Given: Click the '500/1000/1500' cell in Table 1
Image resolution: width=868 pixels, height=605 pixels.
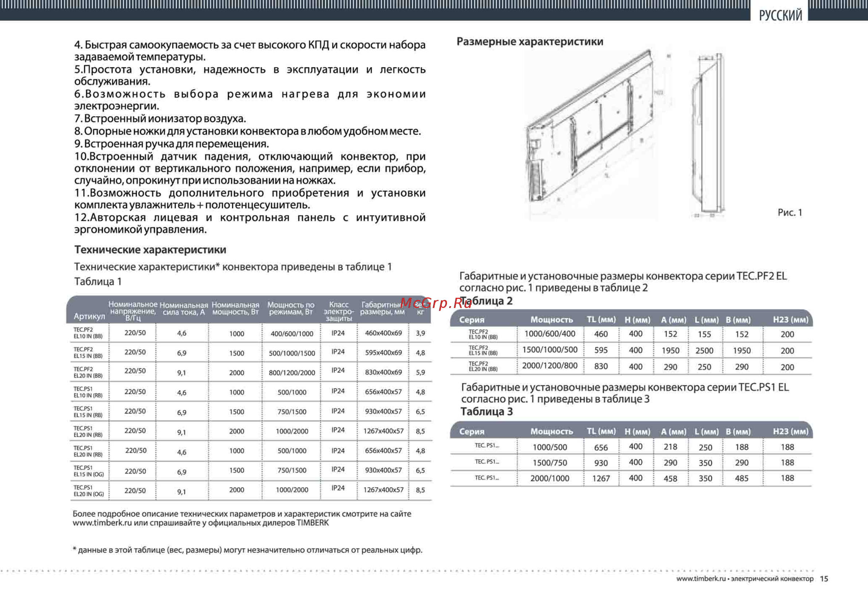Looking at the screenshot, I should click(292, 353).
